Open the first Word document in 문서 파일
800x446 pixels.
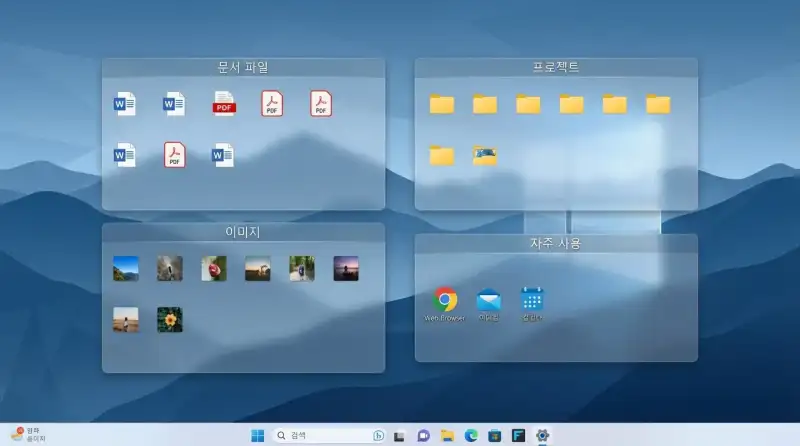[x=125, y=103]
